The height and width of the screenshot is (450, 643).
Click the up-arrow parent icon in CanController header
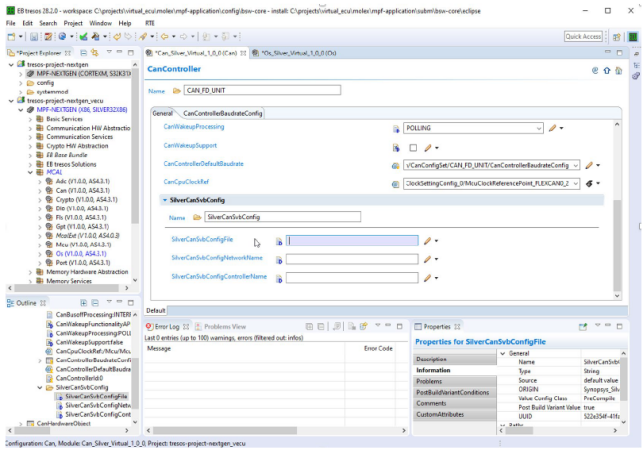[607, 71]
